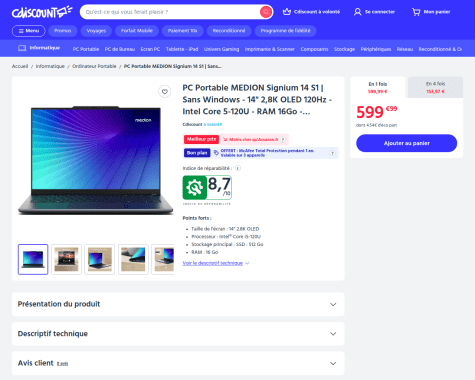Screen dimensions: 475x380
Task: Select the fifth partially visible thumbnail
Action: click(x=163, y=259)
